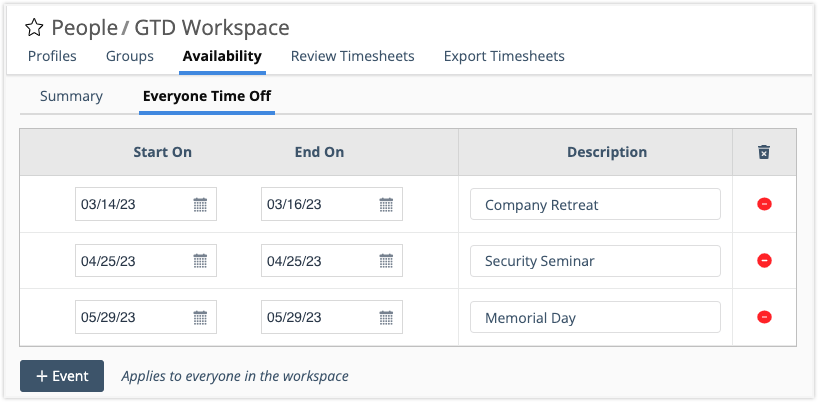Open calendar for Memorial Day end date

(x=386, y=319)
